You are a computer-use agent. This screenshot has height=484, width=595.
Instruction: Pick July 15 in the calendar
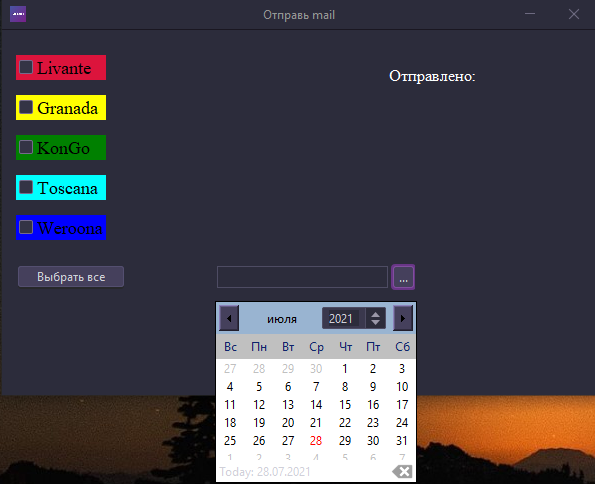(x=345, y=405)
